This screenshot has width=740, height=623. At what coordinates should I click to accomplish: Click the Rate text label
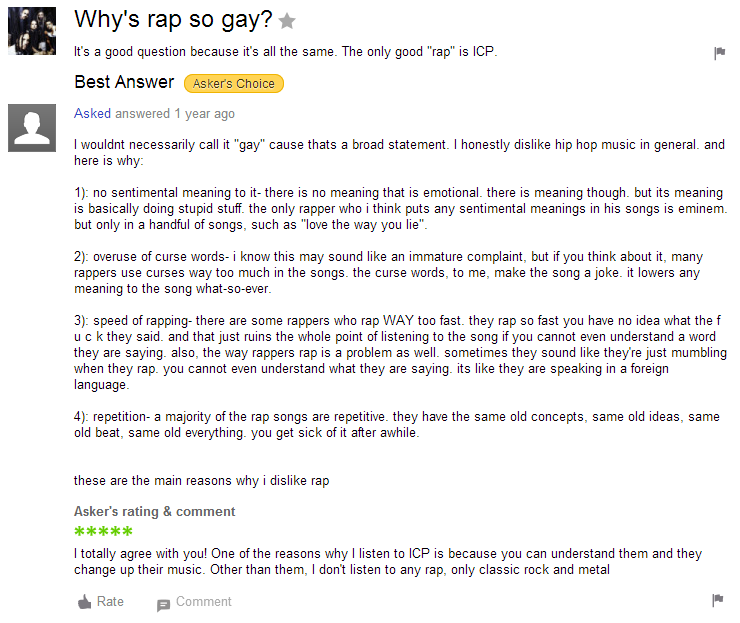(x=110, y=601)
